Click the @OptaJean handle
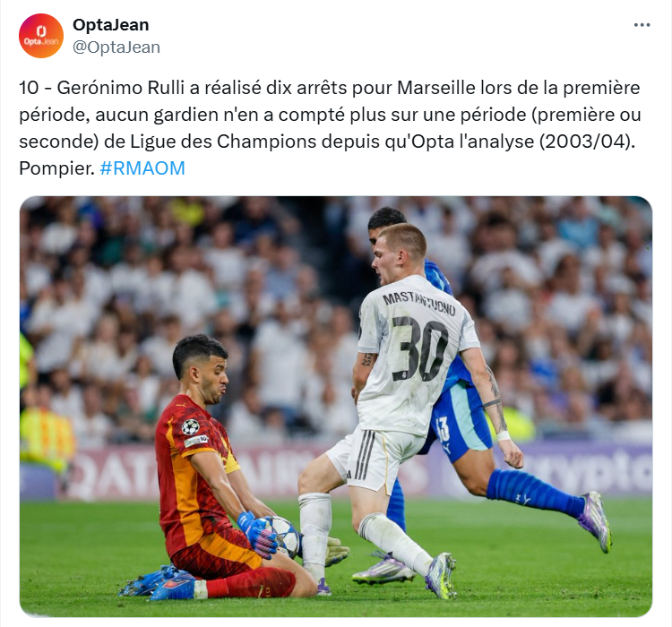The width and height of the screenshot is (672, 627). (x=116, y=47)
